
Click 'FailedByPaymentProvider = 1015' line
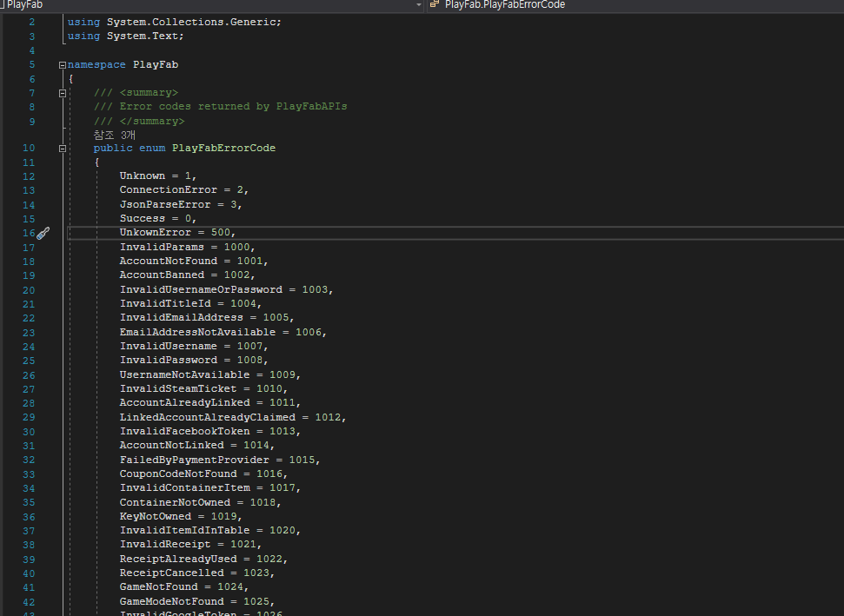coord(220,460)
